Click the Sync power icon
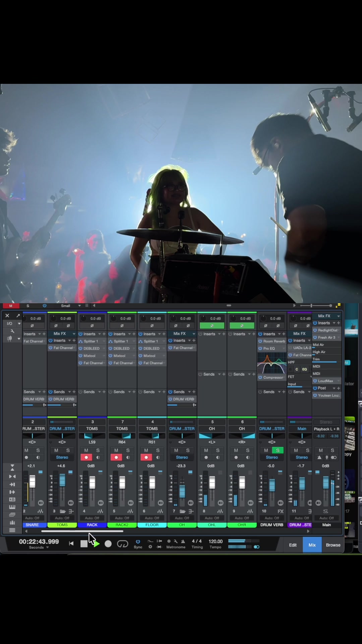Viewport: 362px width, 644px height. (138, 541)
